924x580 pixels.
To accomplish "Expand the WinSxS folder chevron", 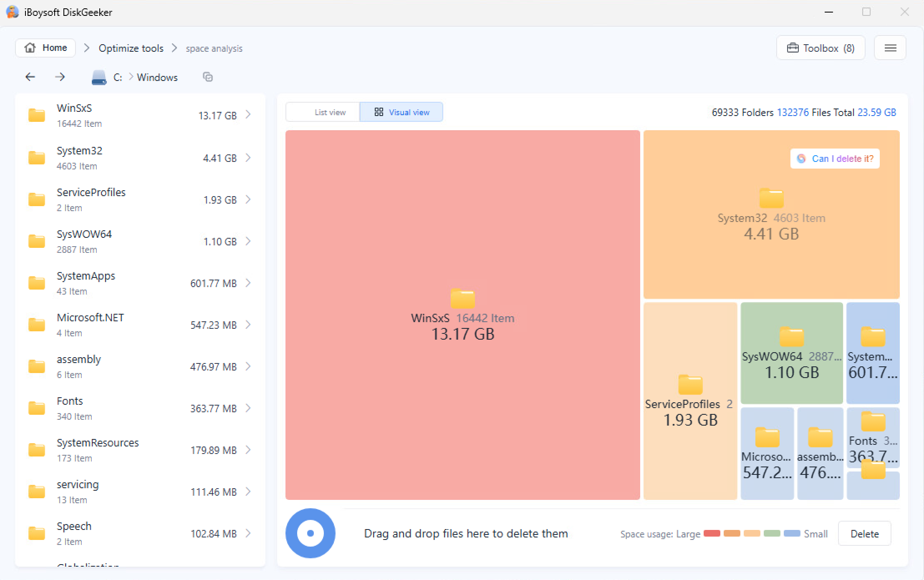I will click(x=248, y=115).
